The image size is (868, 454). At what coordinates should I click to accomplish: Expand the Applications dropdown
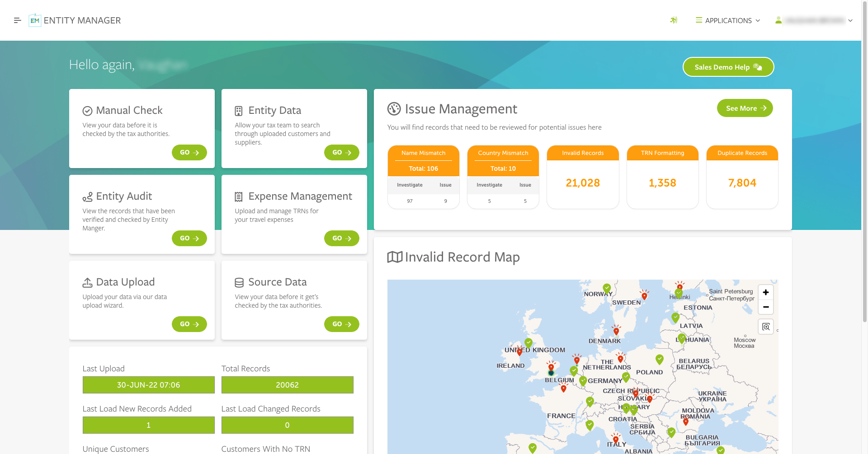pos(728,20)
